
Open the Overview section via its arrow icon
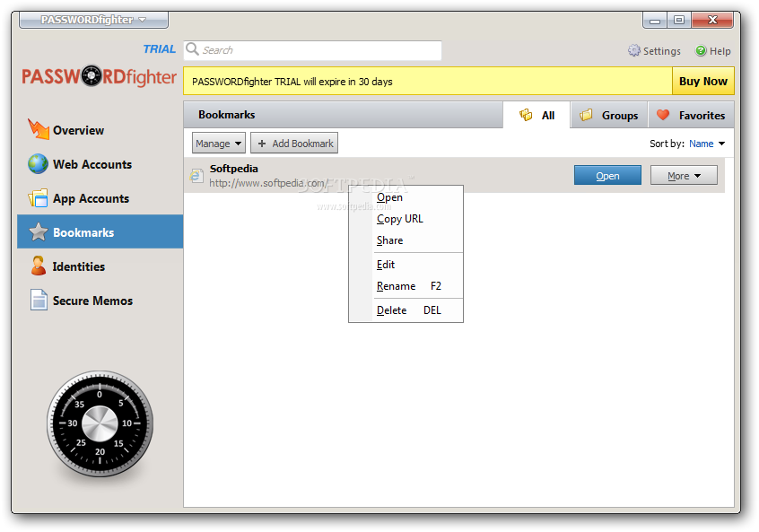(39, 129)
